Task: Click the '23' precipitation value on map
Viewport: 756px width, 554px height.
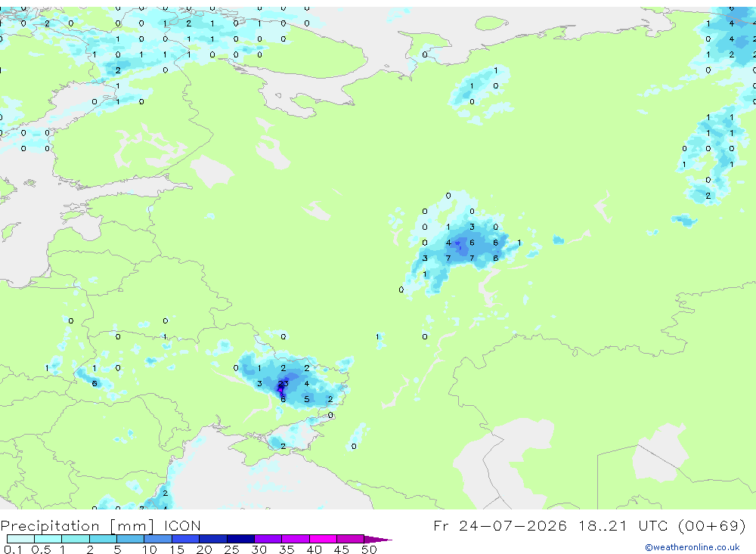Action: 283,384
